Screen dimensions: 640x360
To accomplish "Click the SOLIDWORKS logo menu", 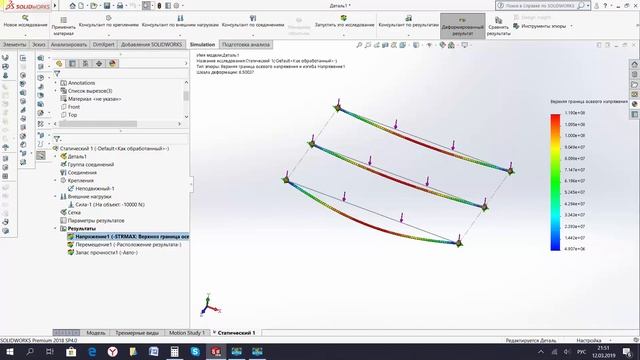I will (27, 6).
